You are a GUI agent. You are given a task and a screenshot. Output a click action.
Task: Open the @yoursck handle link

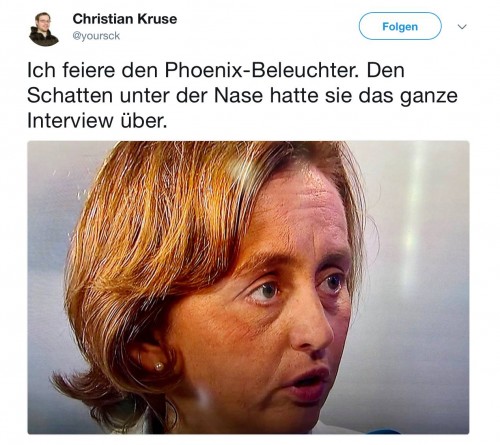click(96, 36)
